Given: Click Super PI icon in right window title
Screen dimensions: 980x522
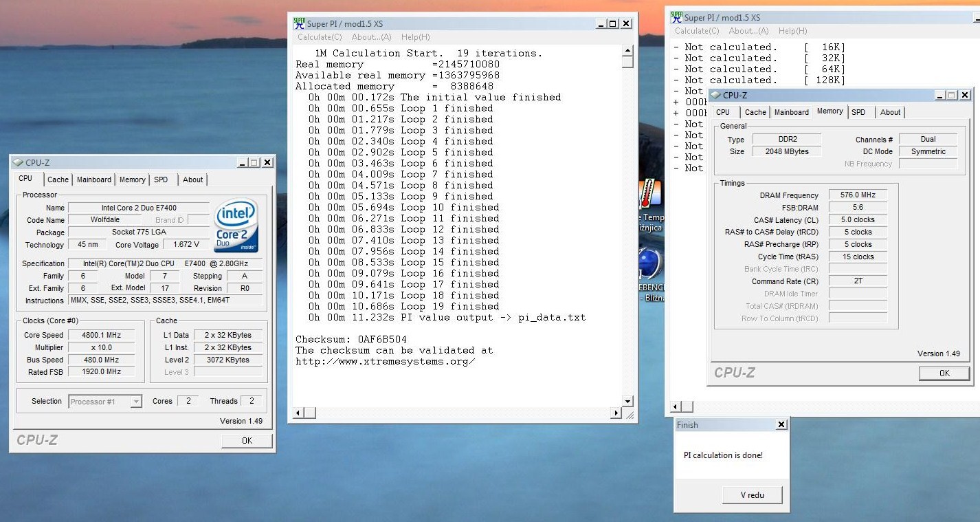Looking at the screenshot, I should (677, 17).
